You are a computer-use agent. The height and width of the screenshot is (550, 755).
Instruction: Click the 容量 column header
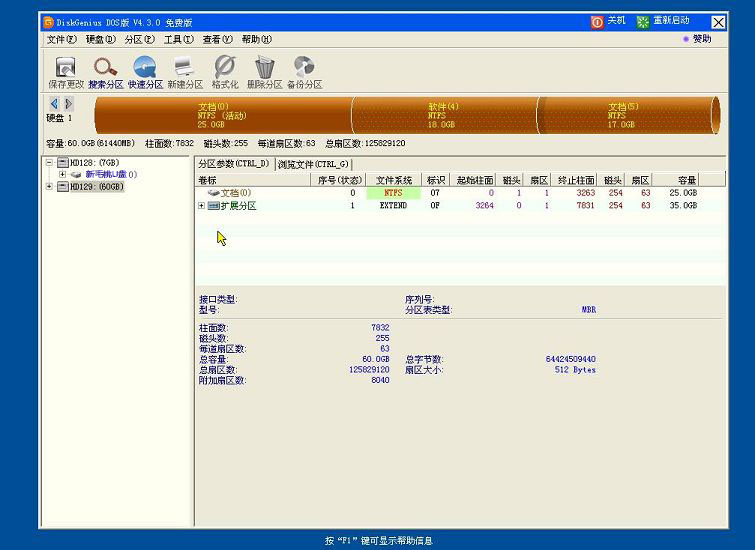(675, 180)
